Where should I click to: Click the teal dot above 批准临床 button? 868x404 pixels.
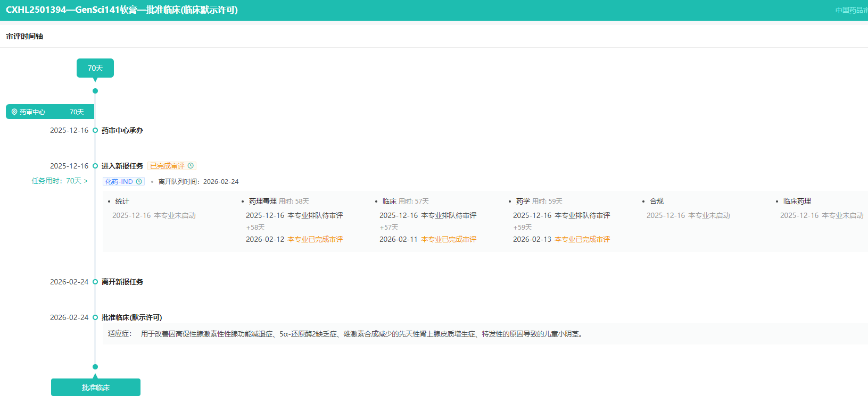tap(95, 367)
